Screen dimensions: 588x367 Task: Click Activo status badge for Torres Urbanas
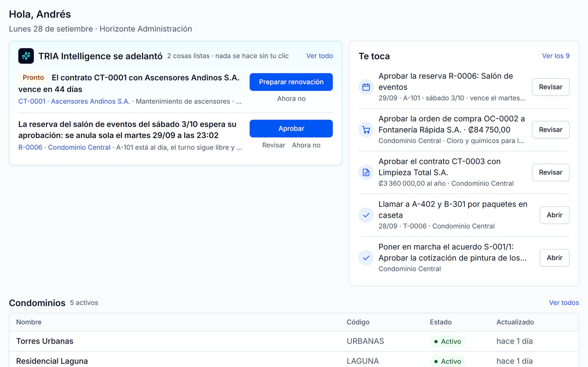tap(447, 341)
